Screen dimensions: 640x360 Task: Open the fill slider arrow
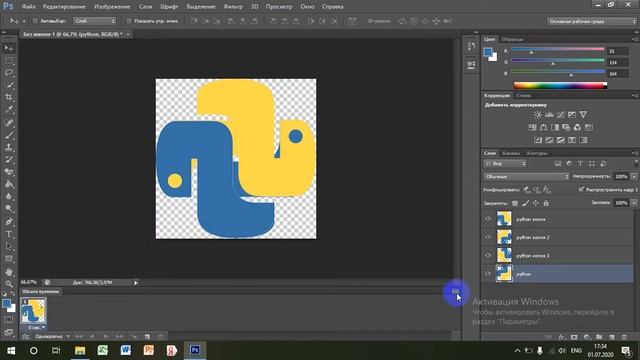coord(634,203)
